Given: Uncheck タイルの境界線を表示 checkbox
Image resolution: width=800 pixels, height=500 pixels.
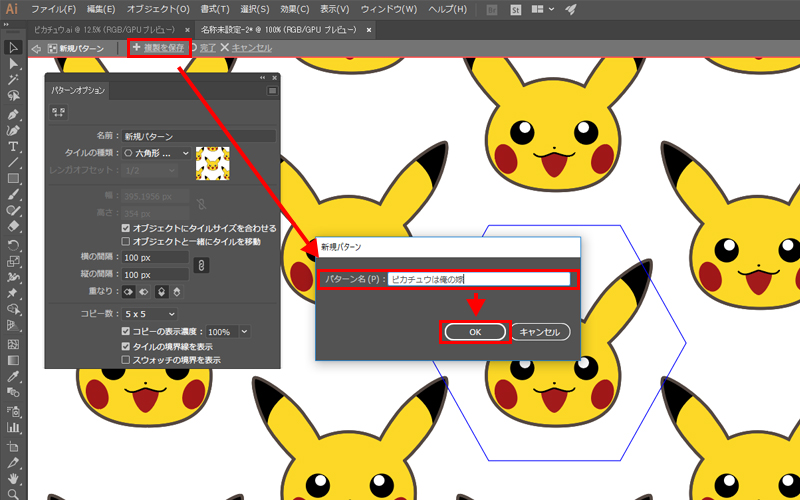Looking at the screenshot, I should point(126,346).
